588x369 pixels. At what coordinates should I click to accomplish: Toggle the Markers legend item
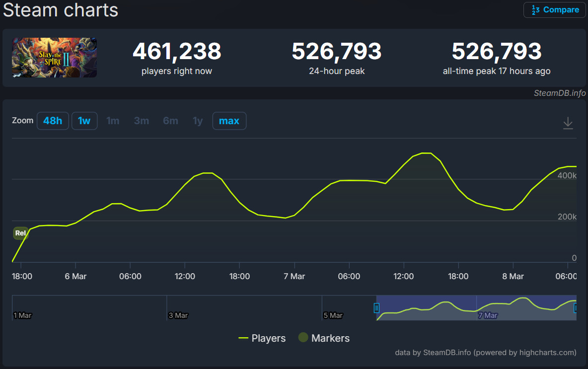(x=324, y=338)
